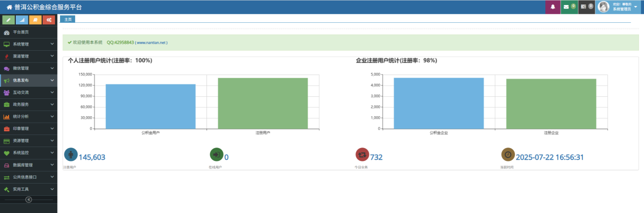Switch to the 主页 tab
The height and width of the screenshot is (213, 644).
tap(68, 19)
